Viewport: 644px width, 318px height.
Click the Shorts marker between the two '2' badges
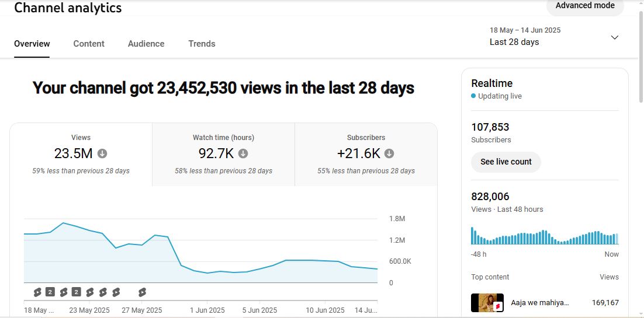click(x=63, y=292)
